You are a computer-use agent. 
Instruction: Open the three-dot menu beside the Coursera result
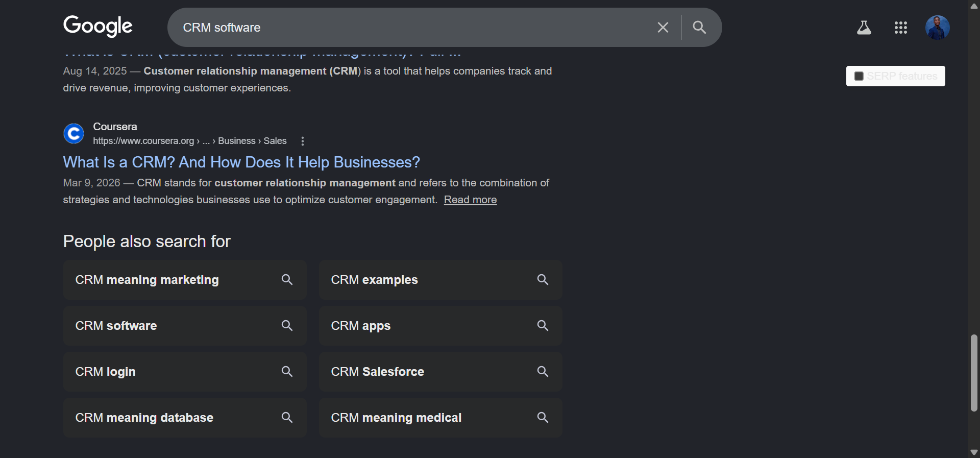[x=303, y=141]
